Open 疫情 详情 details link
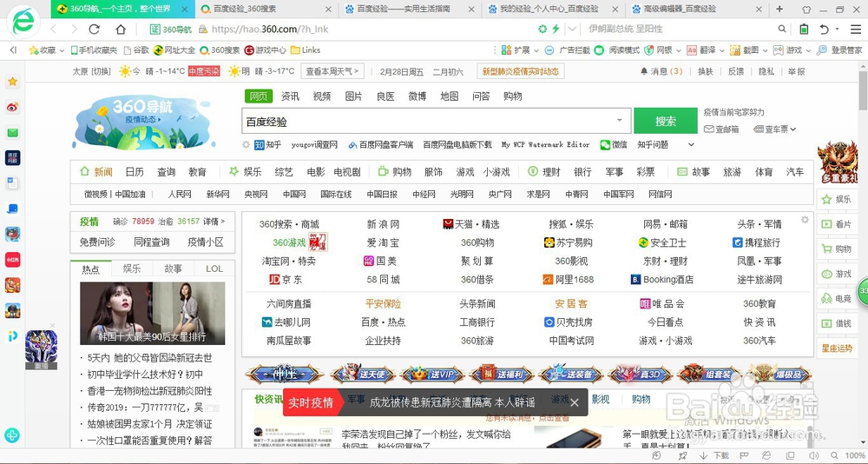This screenshot has height=464, width=868. (214, 222)
